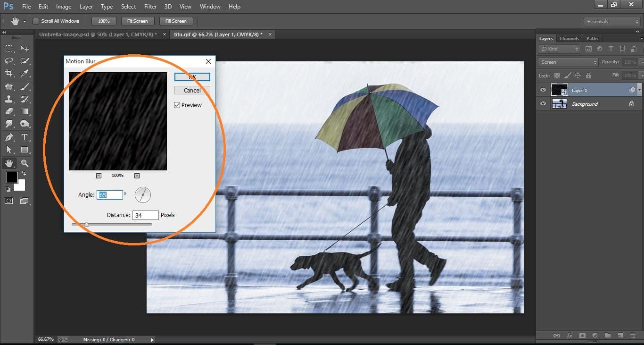Image resolution: width=644 pixels, height=345 pixels.
Task: Open Quick Mask mode
Action: click(x=8, y=201)
